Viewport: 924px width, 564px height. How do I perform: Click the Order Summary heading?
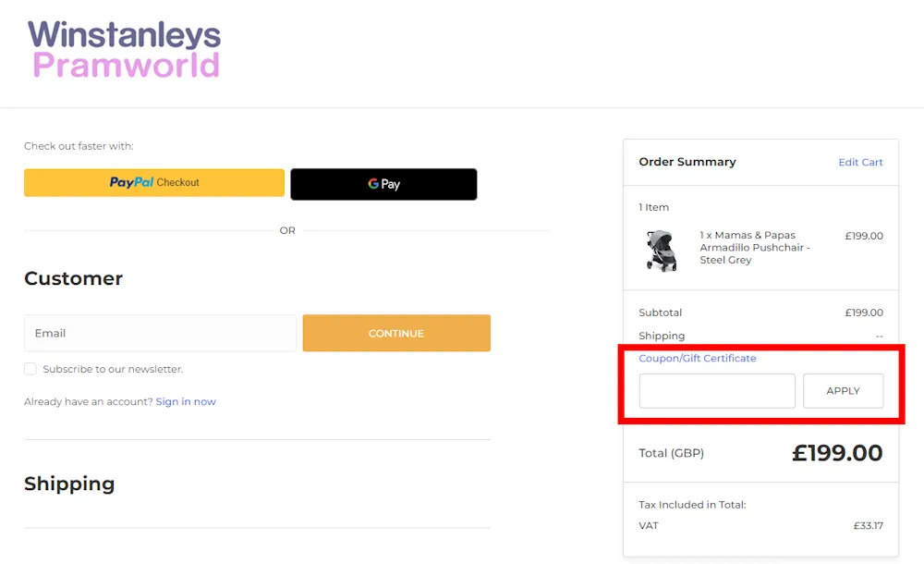pyautogui.click(x=687, y=162)
